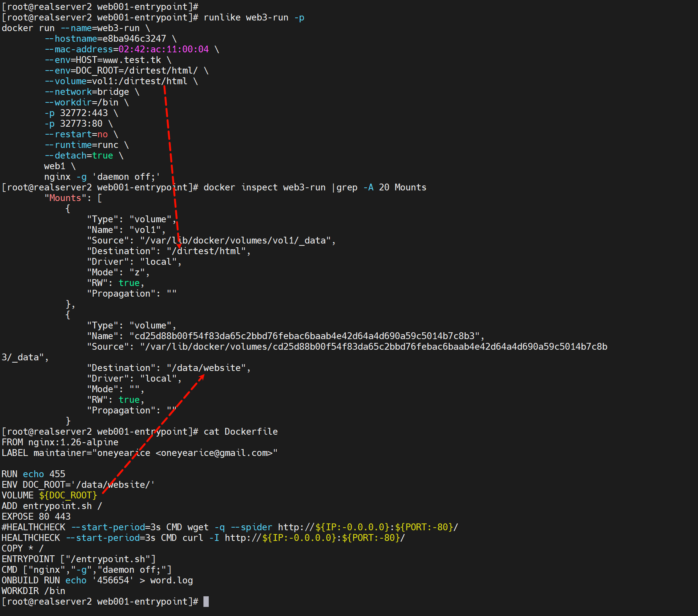Select the MAC address 02:42:ac:11:00:04
The height and width of the screenshot is (616, 698).
(x=164, y=49)
